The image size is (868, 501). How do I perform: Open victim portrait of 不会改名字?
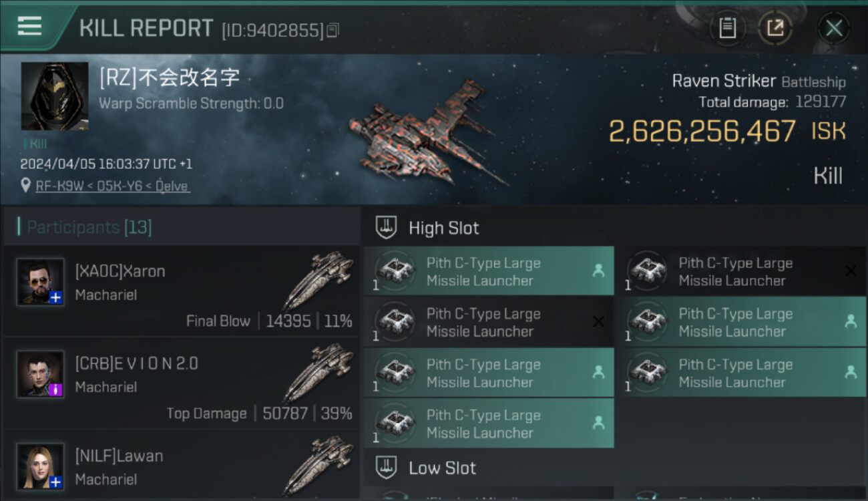click(x=55, y=96)
